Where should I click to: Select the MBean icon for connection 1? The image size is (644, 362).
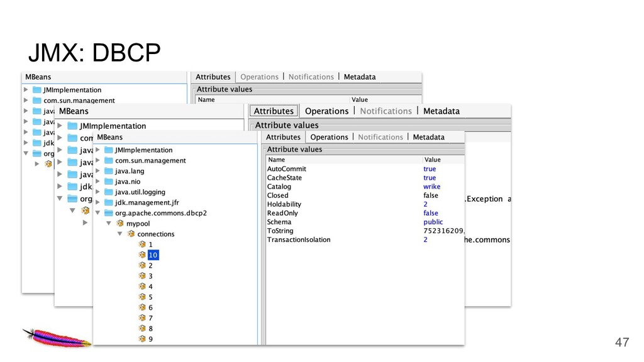(142, 244)
